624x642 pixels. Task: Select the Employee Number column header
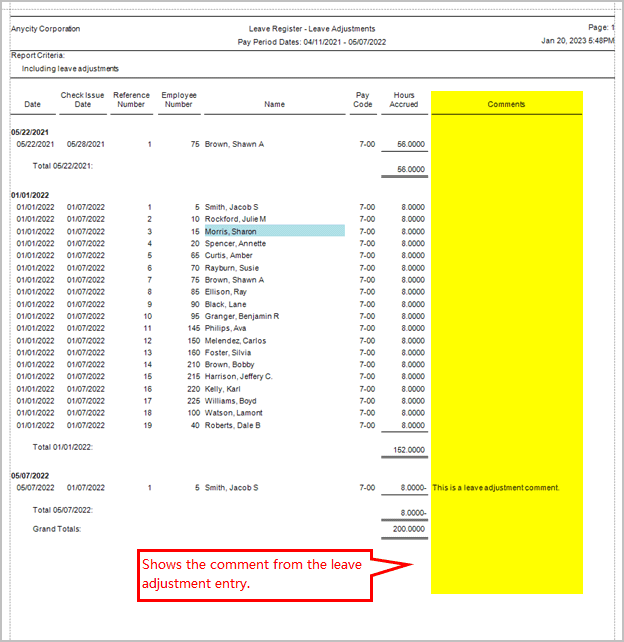[178, 100]
